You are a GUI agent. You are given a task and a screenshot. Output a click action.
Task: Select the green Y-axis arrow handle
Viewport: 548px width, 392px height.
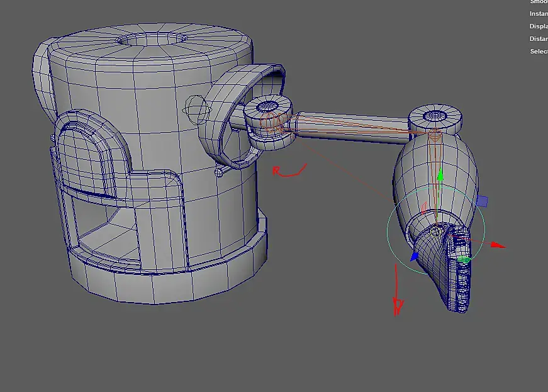(440, 174)
